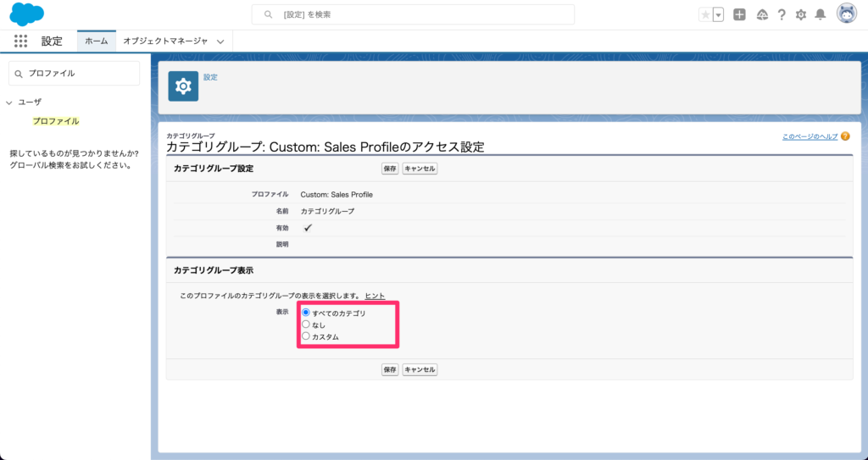The width and height of the screenshot is (868, 460).
Task: Click the favorites star icon
Action: click(x=705, y=15)
